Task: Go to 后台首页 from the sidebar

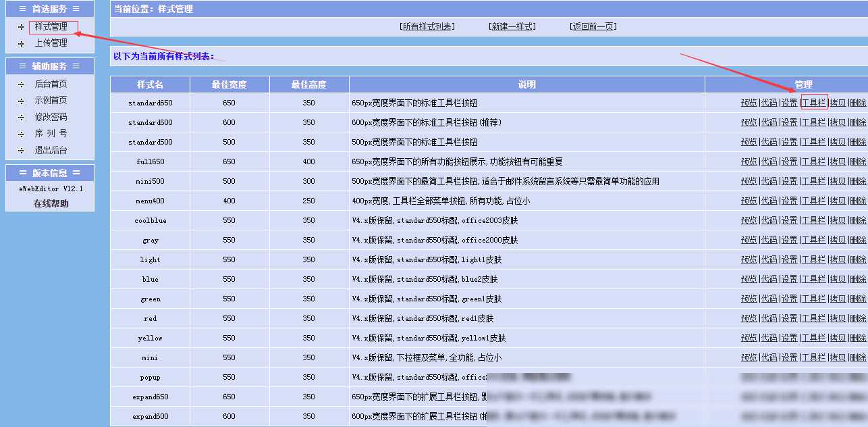Action: [51, 84]
